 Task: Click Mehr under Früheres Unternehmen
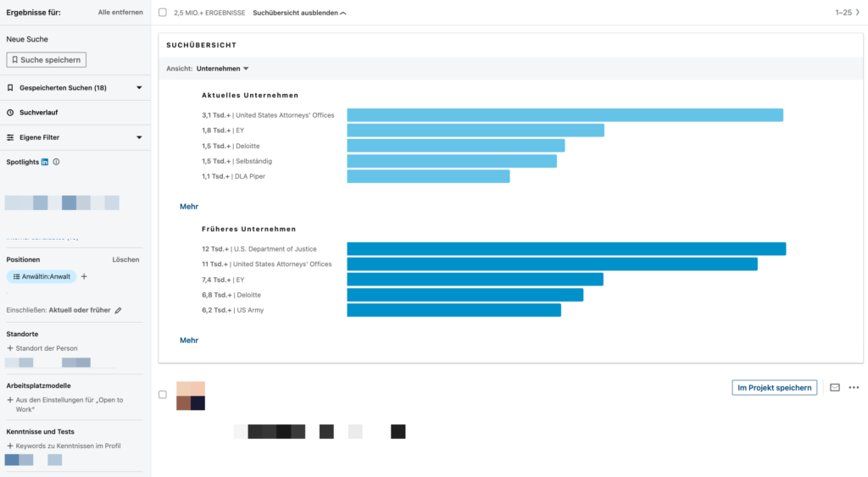(x=188, y=340)
